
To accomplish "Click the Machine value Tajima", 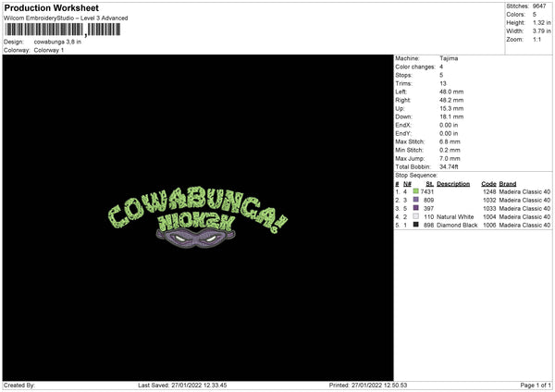I will pos(449,58).
